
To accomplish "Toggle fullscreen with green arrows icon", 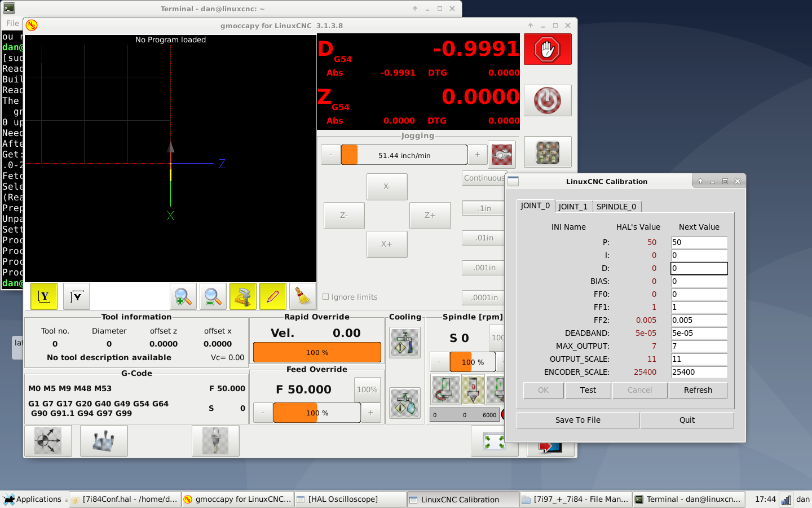I will tap(494, 442).
